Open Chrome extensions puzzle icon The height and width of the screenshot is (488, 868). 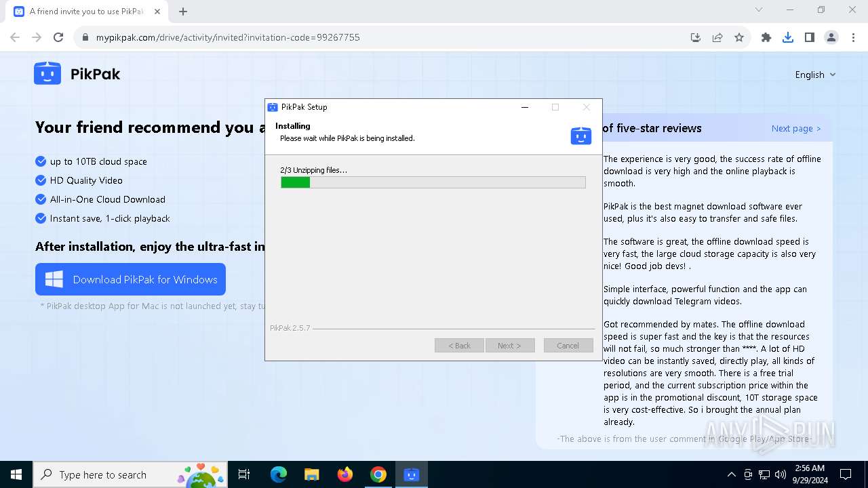pos(766,37)
